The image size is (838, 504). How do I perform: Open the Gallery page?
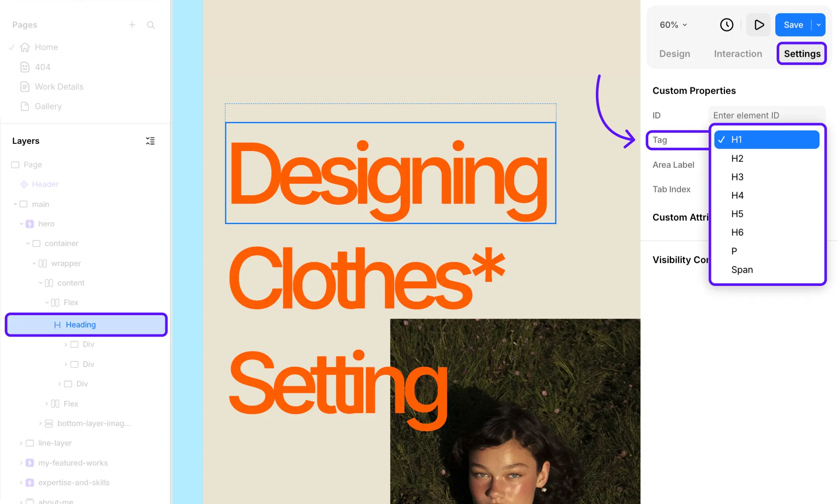(x=48, y=106)
